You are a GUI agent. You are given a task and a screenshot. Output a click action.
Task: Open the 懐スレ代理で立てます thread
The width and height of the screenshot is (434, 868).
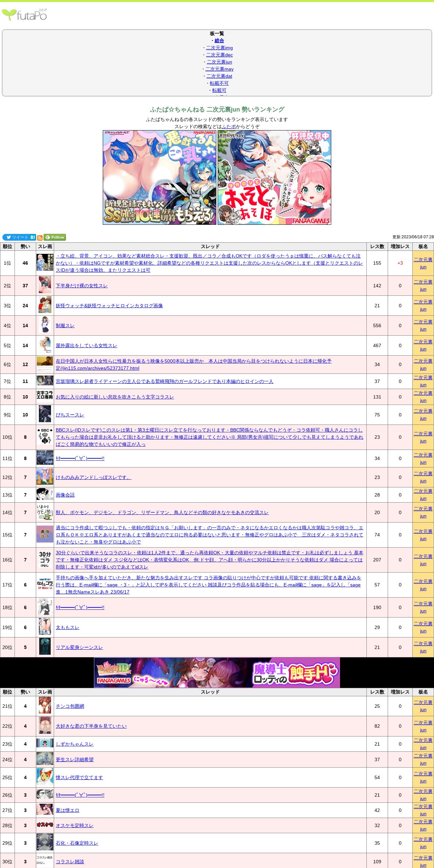tap(79, 777)
